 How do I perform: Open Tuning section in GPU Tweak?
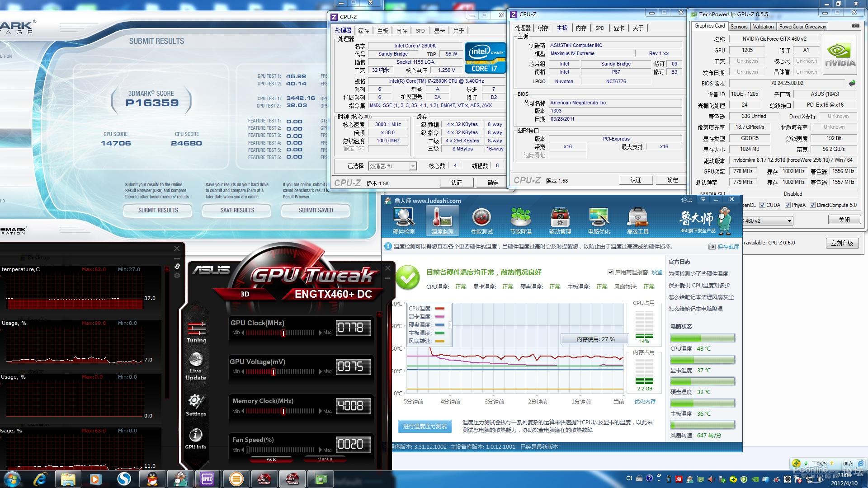pyautogui.click(x=196, y=332)
